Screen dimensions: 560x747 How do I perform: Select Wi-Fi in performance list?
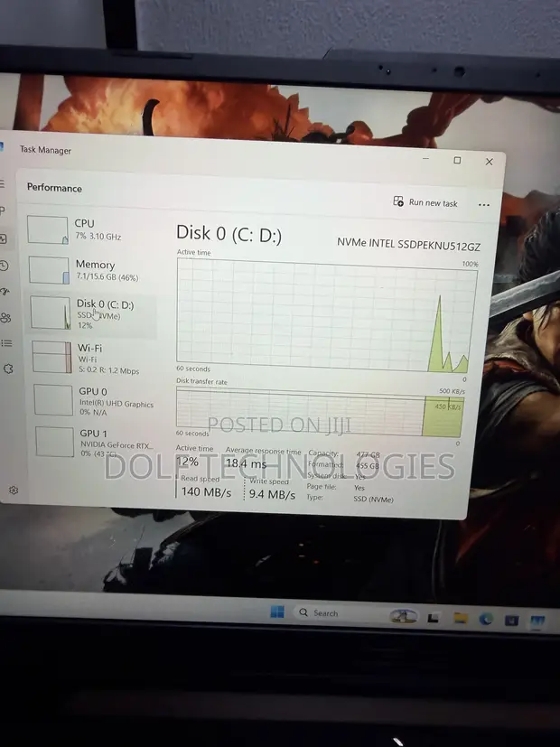(94, 359)
